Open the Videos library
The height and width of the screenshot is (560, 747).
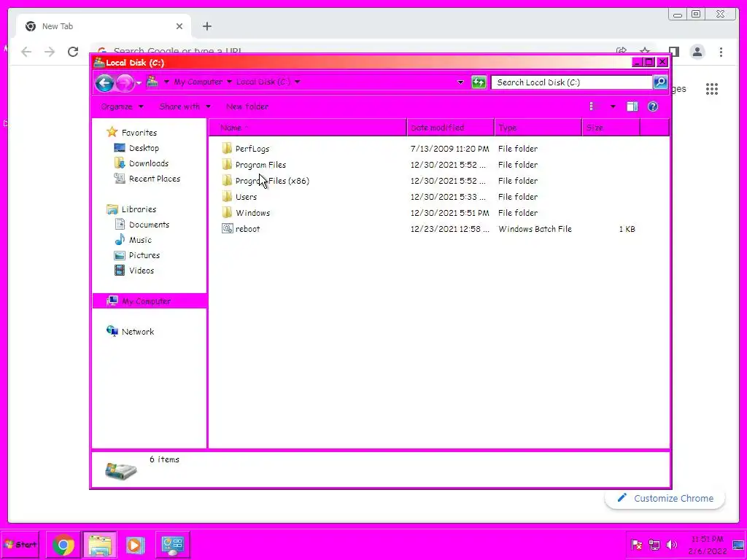coord(134,271)
